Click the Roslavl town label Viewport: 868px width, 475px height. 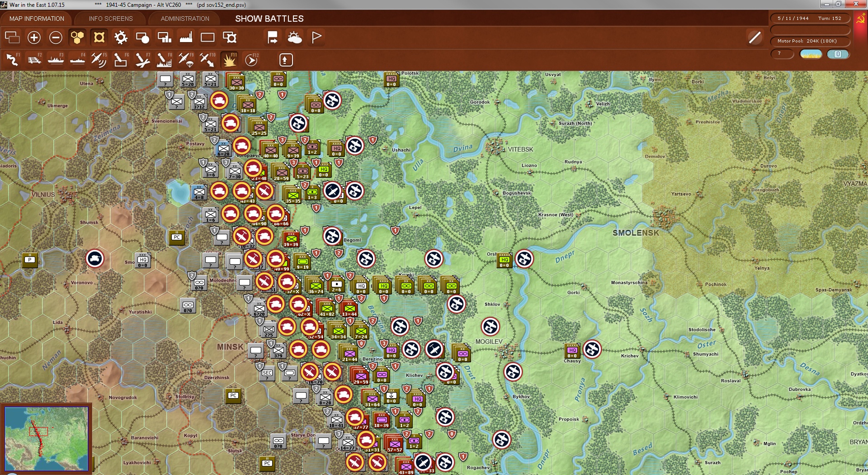tap(731, 381)
